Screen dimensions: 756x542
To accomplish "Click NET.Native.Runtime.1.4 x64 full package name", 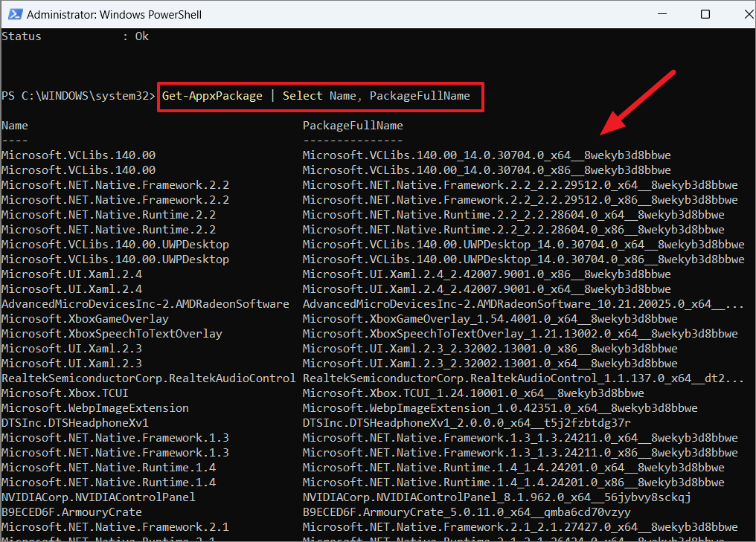I will (x=513, y=468).
